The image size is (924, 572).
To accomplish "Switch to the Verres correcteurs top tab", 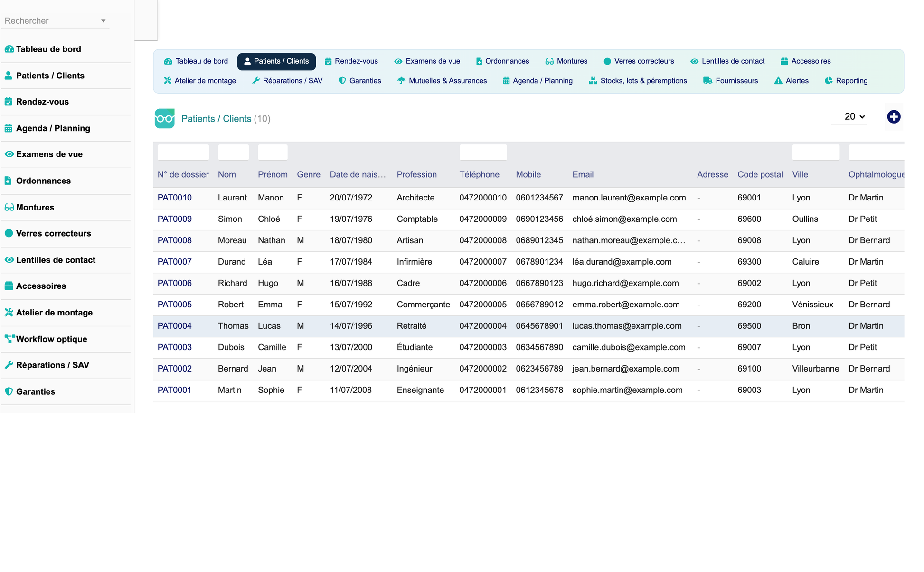I will (x=639, y=61).
